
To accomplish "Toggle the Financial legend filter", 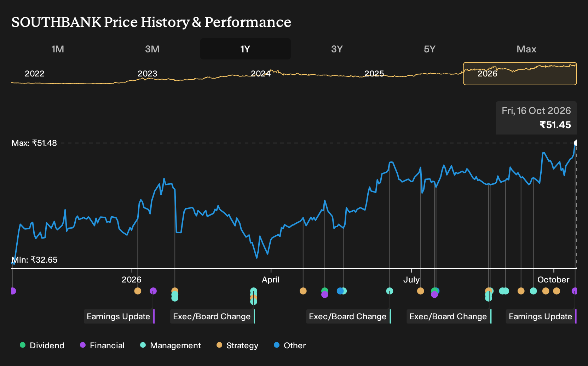I will pyautogui.click(x=102, y=345).
